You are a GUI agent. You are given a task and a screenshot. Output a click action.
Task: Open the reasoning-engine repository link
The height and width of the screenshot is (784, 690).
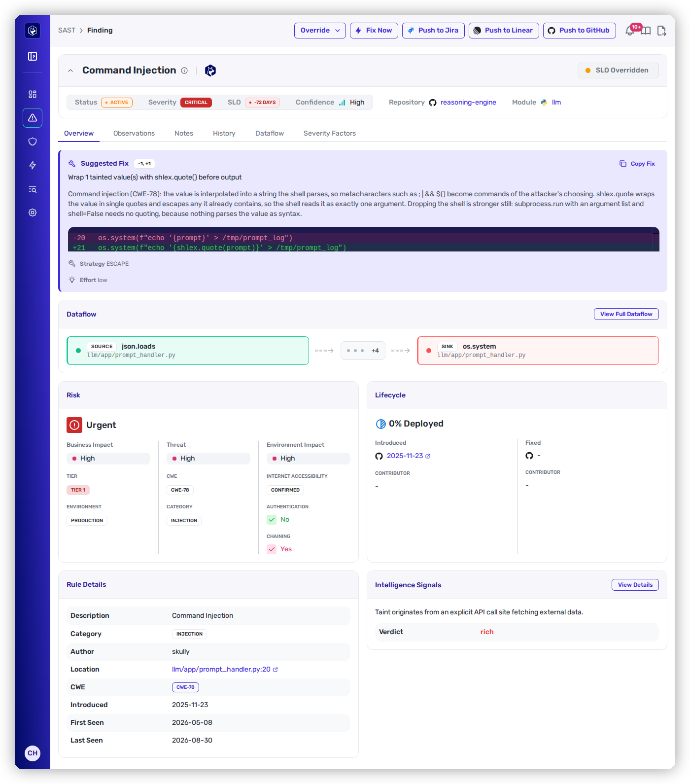pyautogui.click(x=468, y=103)
